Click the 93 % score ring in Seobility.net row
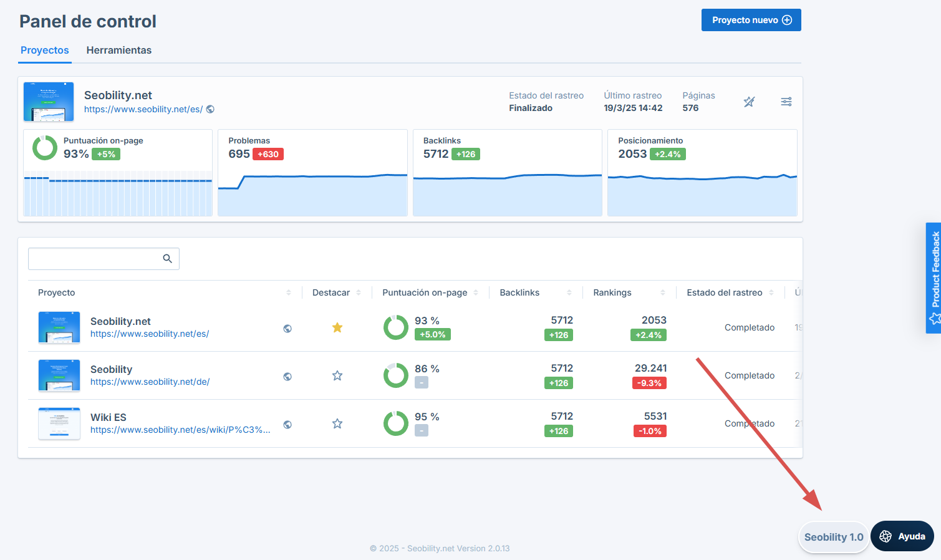 (396, 327)
